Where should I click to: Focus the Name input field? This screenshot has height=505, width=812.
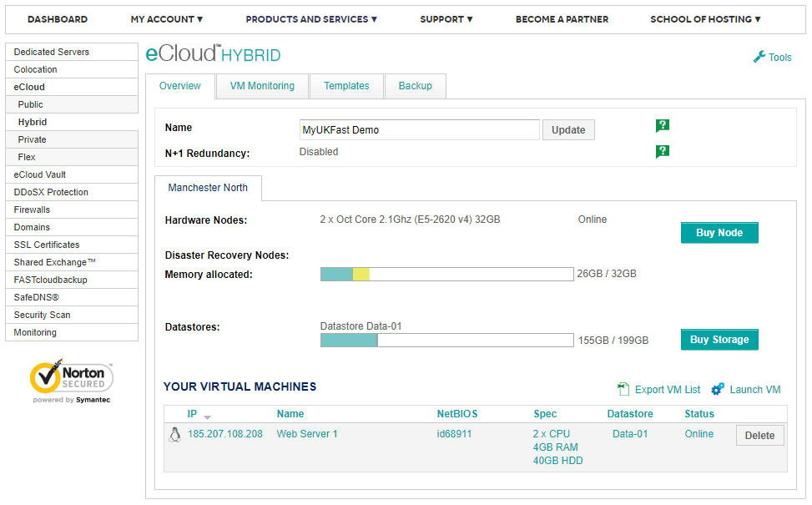click(x=420, y=130)
